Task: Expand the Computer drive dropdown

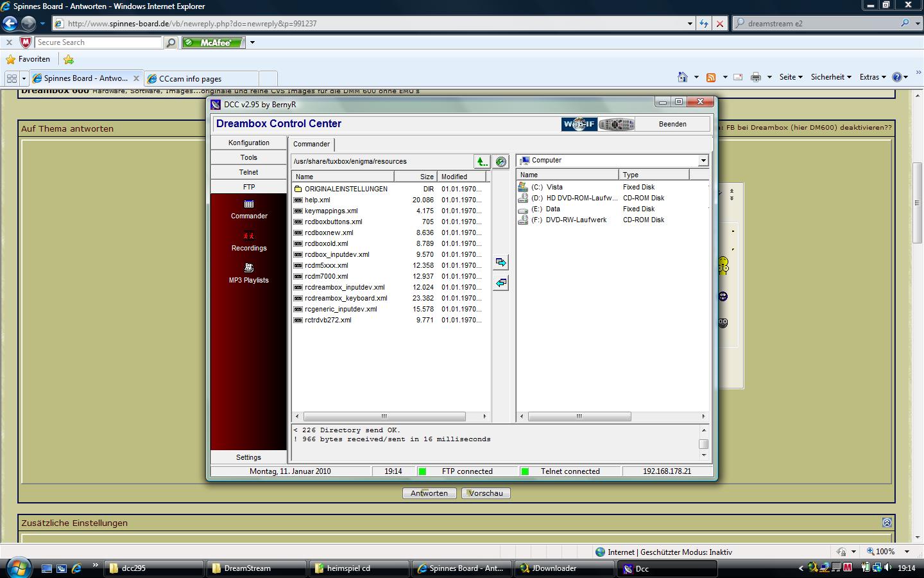Action: coord(703,161)
